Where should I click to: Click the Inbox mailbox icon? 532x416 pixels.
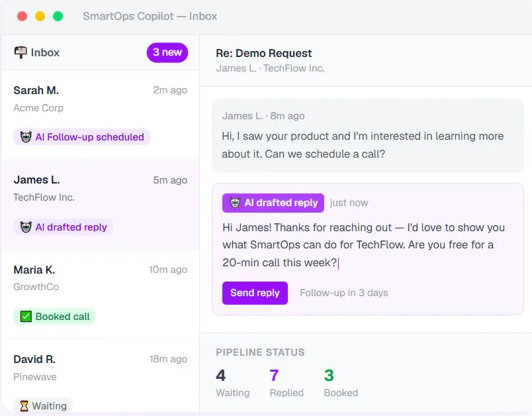click(21, 52)
